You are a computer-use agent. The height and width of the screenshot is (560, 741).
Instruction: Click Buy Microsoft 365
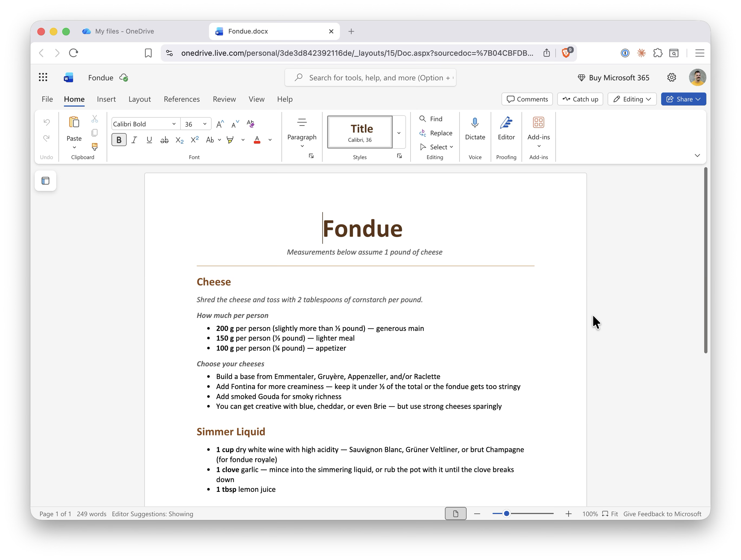614,78
